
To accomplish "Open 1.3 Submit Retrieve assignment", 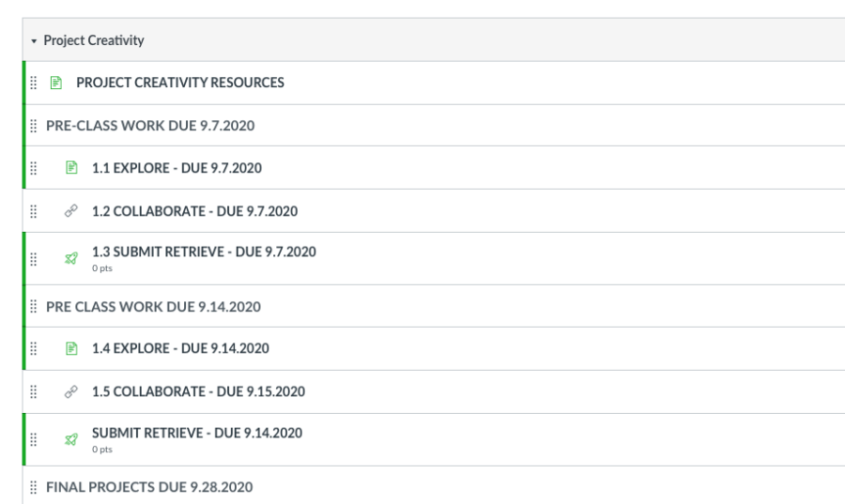I will [x=203, y=252].
